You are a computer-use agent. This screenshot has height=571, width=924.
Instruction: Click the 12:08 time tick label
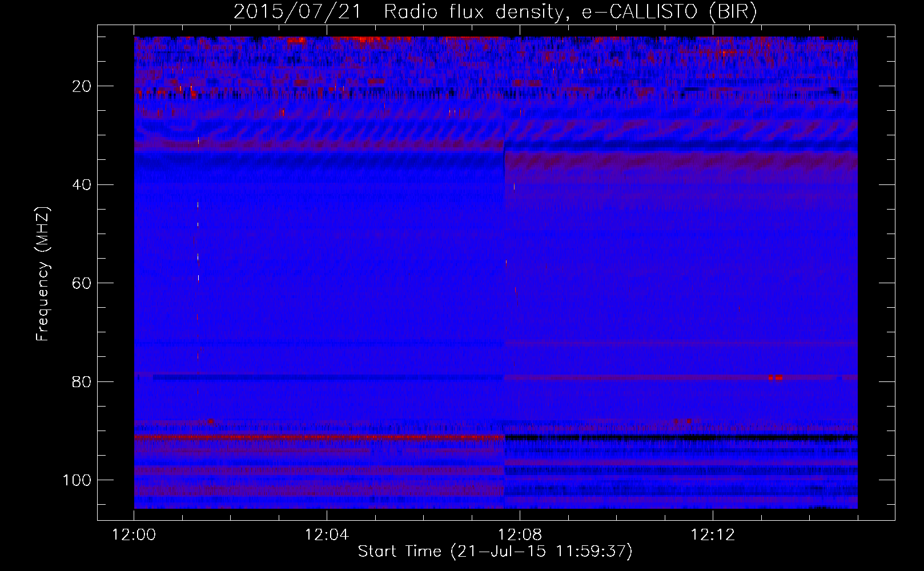pos(520,535)
